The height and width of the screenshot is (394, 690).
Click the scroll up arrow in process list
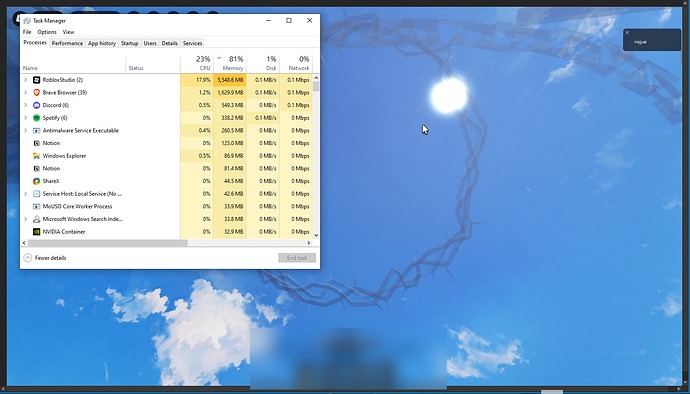(316, 78)
